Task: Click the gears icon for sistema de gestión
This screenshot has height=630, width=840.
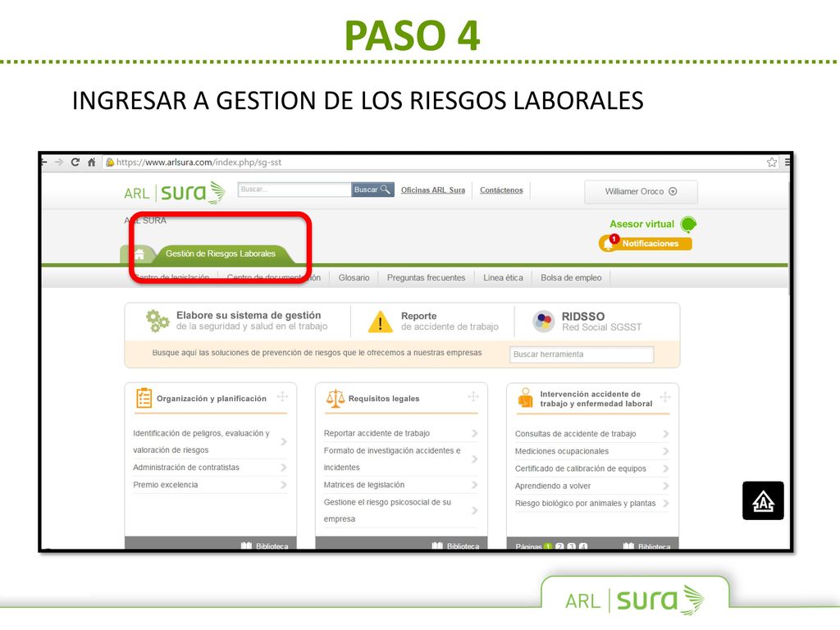Action: click(157, 321)
